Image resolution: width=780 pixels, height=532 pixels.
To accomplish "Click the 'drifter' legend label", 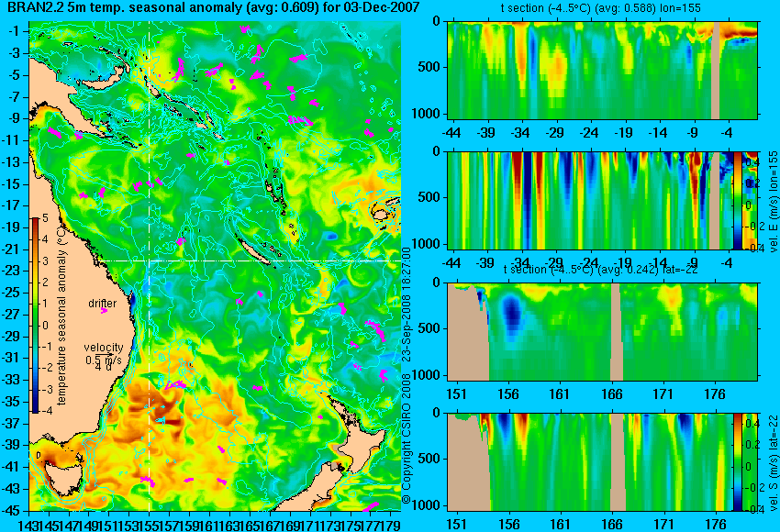I will (103, 304).
